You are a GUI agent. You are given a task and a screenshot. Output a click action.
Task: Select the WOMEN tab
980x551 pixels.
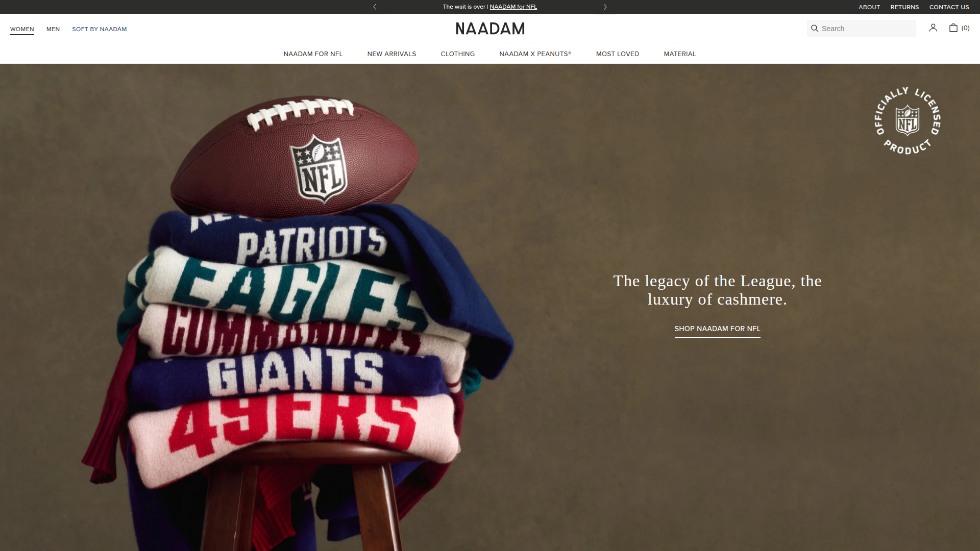coord(22,29)
